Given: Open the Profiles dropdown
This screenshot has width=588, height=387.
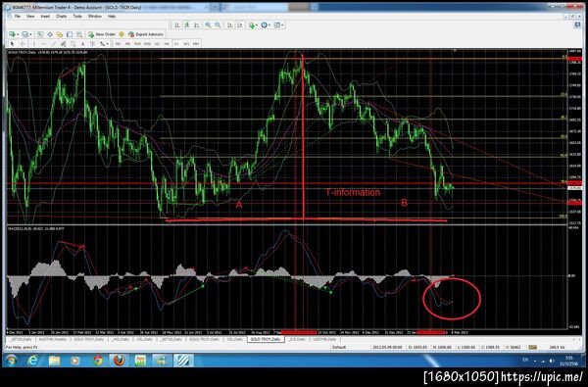Looking at the screenshot, I should pos(26,34).
